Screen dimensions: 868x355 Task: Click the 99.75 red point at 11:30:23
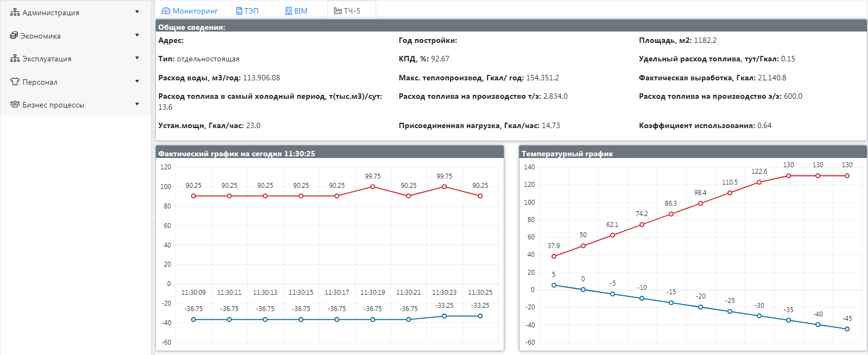pyautogui.click(x=444, y=187)
